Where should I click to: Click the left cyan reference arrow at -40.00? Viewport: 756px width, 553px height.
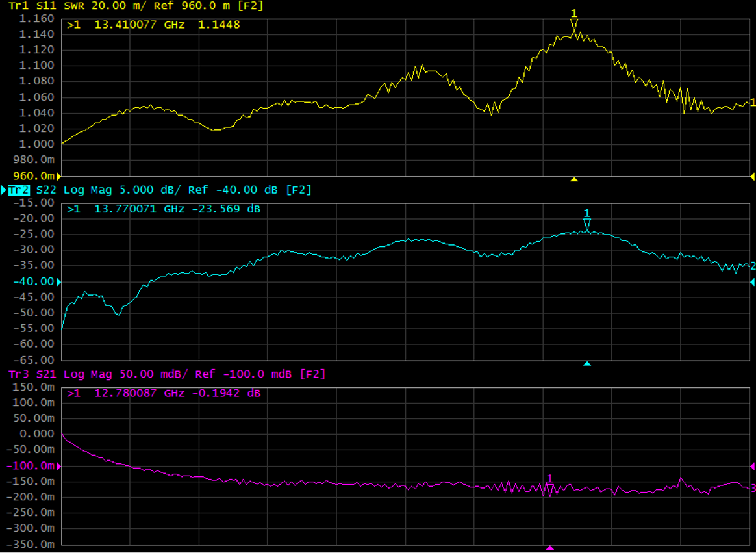59,281
